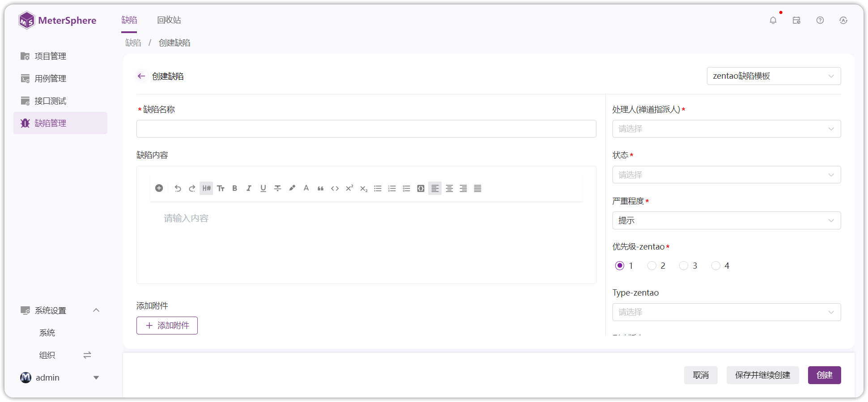Open the highlighter color tool
Viewport: 868px width, 402px height.
[x=292, y=188]
